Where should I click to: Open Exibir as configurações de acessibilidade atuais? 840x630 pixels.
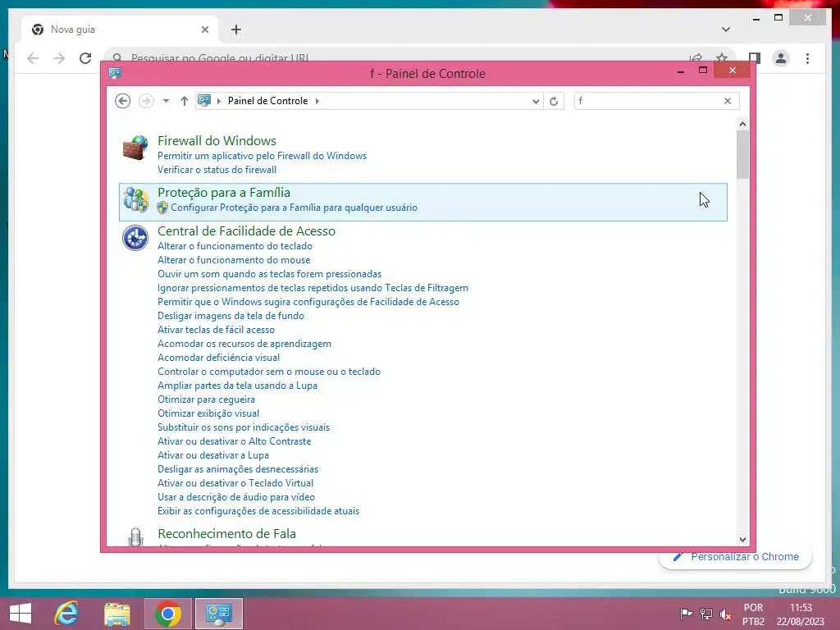(258, 510)
